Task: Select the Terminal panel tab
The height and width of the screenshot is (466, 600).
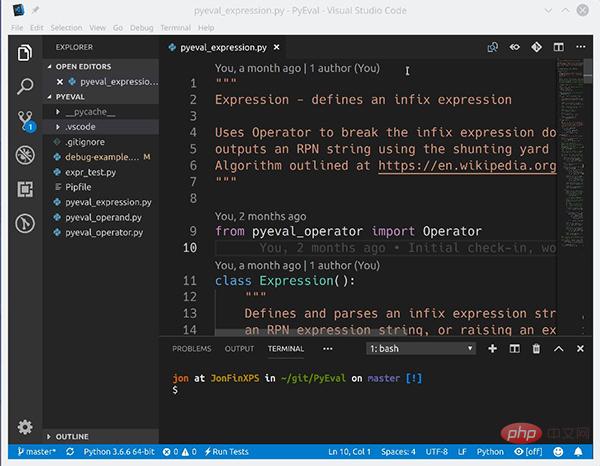Action: (285, 349)
